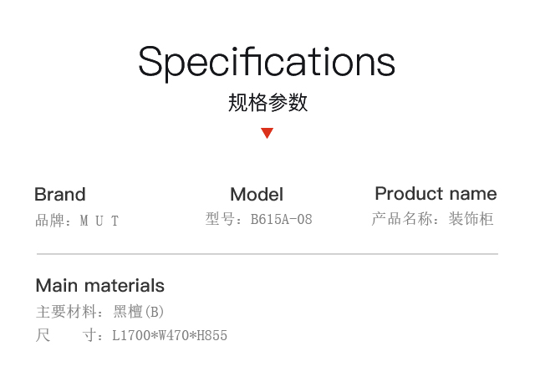Select the Brand label
535x392 pixels.
[60, 195]
